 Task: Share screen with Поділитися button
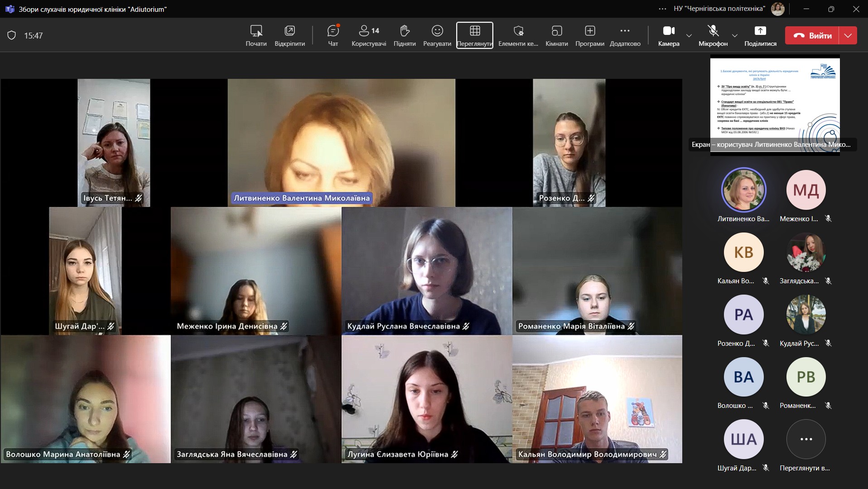tap(760, 35)
